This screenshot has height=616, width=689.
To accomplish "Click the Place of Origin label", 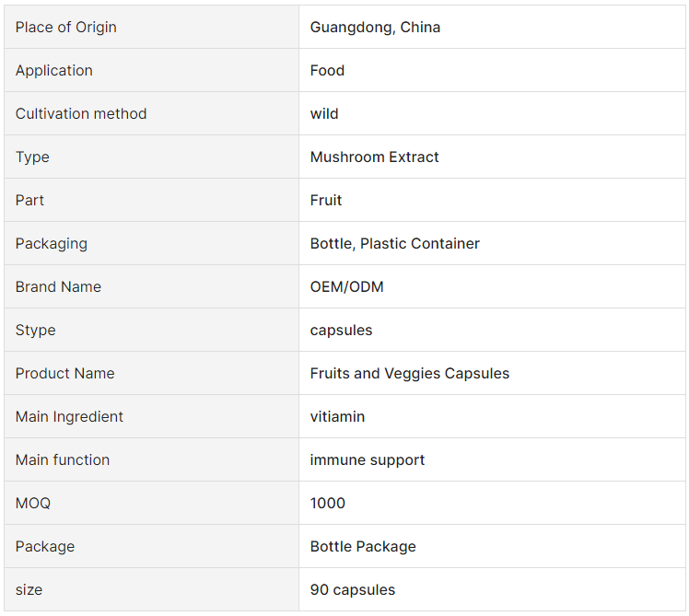I will coord(66,28).
